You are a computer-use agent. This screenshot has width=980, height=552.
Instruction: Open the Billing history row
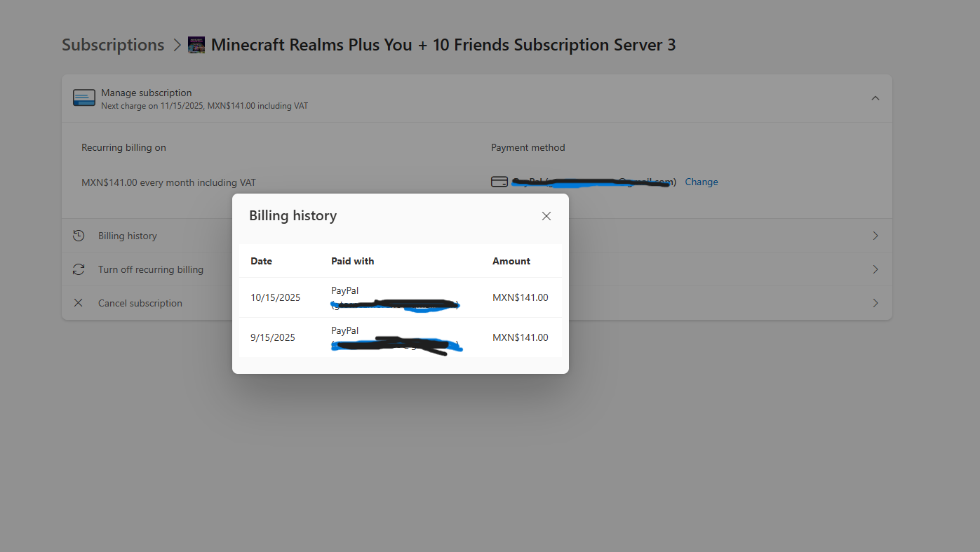[477, 236]
